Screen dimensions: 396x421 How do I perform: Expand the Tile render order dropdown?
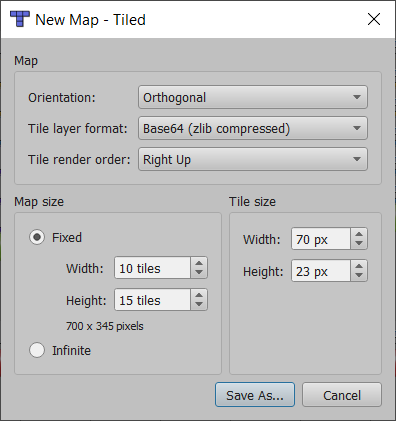pyautogui.click(x=253, y=159)
